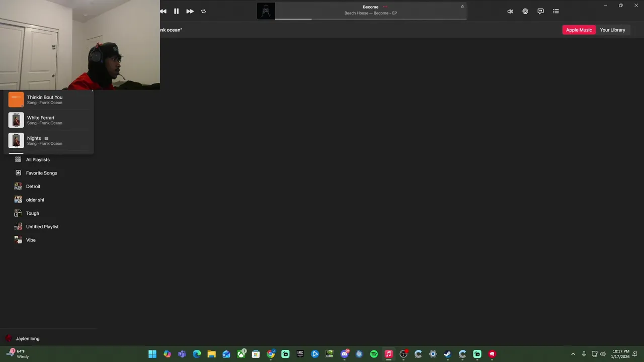Open Microsoft Teams from the taskbar
This screenshot has height=362, width=644.
(182, 354)
